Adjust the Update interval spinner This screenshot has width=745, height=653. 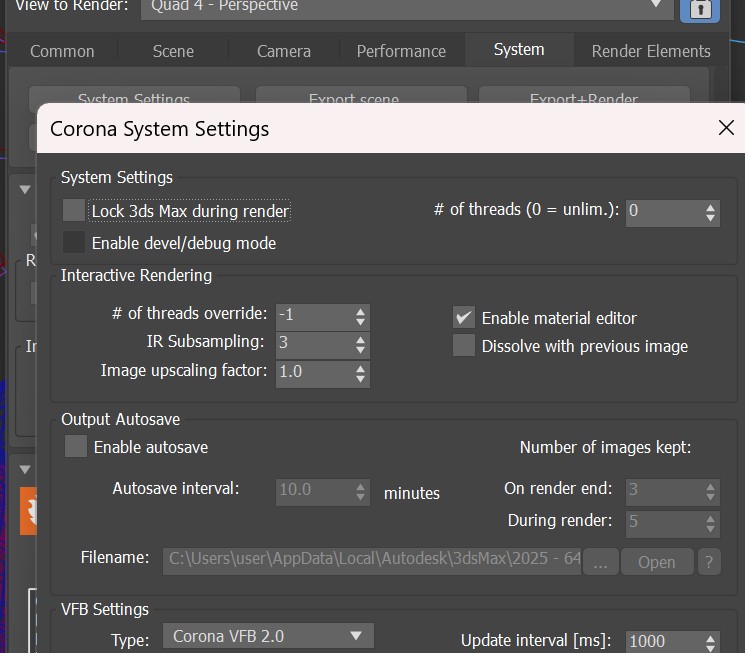point(710,643)
